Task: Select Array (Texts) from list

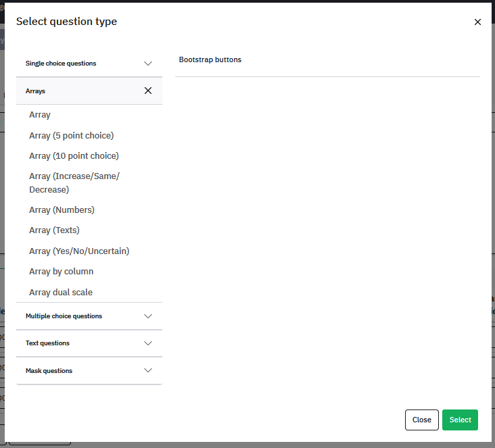Action: tap(54, 230)
